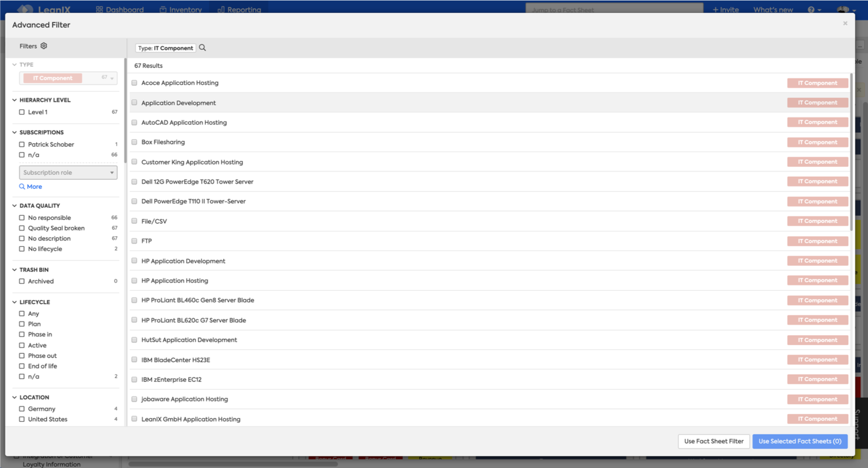
Task: Open the user avatar menu
Action: (x=846, y=9)
